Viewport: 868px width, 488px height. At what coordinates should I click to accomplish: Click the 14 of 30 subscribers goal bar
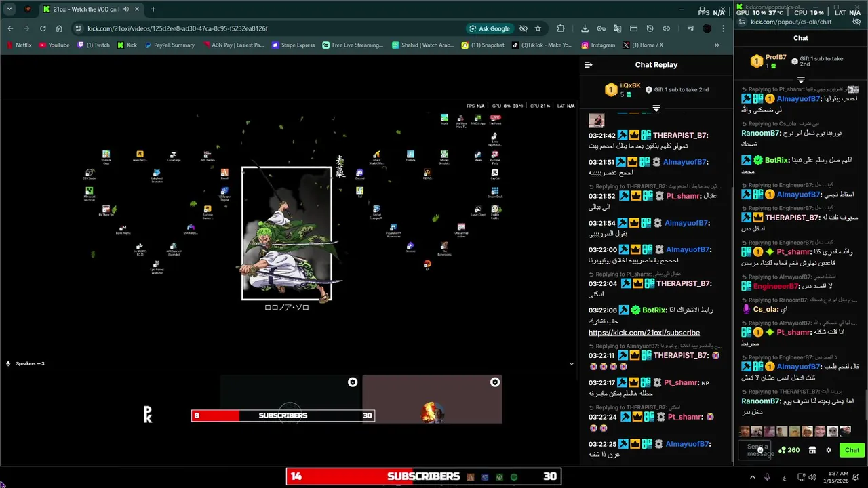[x=424, y=476]
